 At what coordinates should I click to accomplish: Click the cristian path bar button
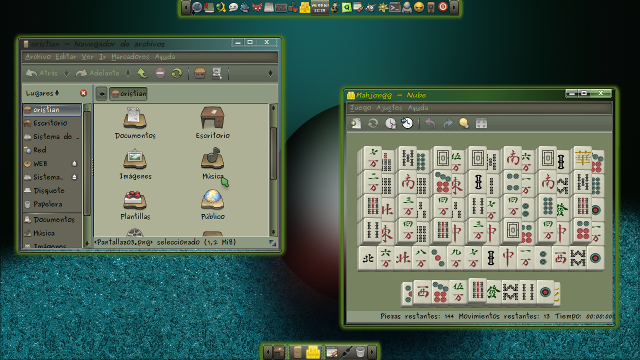point(128,93)
